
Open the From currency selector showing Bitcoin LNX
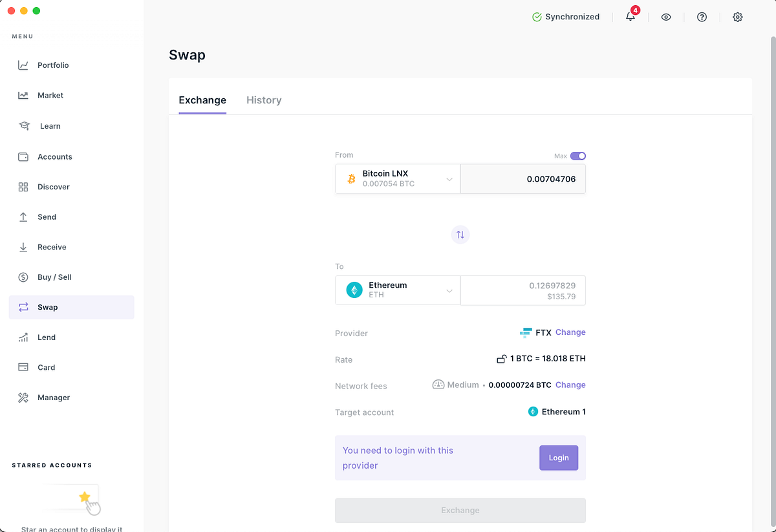pyautogui.click(x=397, y=178)
